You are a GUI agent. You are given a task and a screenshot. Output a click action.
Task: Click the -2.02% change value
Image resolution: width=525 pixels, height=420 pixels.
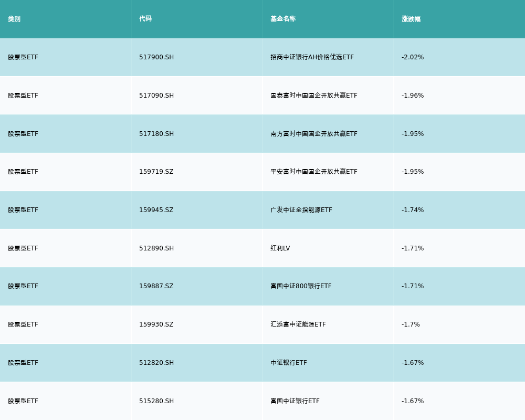point(413,57)
